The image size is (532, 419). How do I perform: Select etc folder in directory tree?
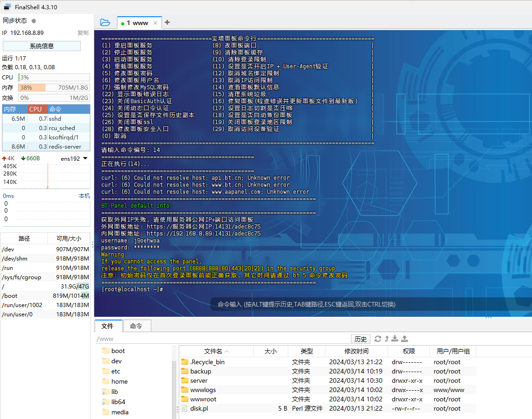[x=111, y=371]
